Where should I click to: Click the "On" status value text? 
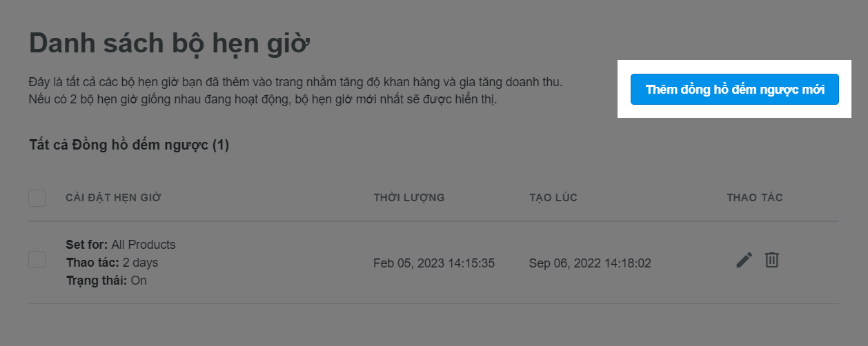pyautogui.click(x=138, y=281)
